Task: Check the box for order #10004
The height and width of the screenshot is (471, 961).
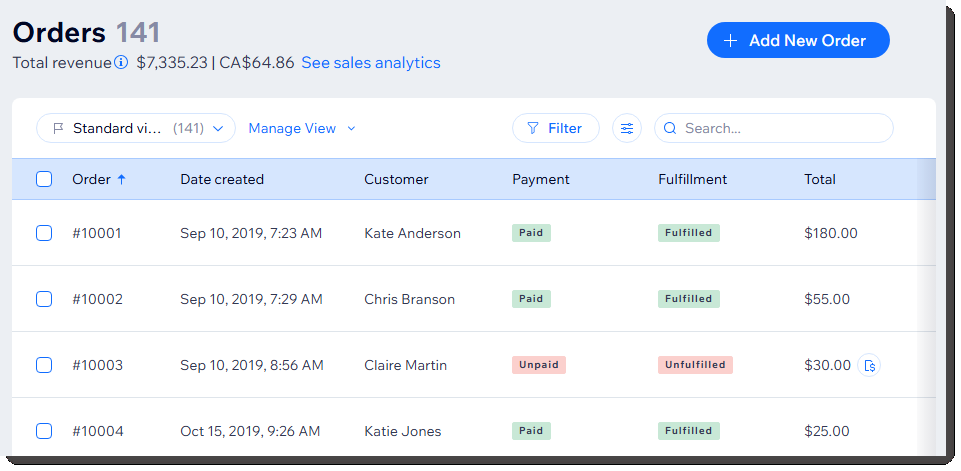Action: 44,431
